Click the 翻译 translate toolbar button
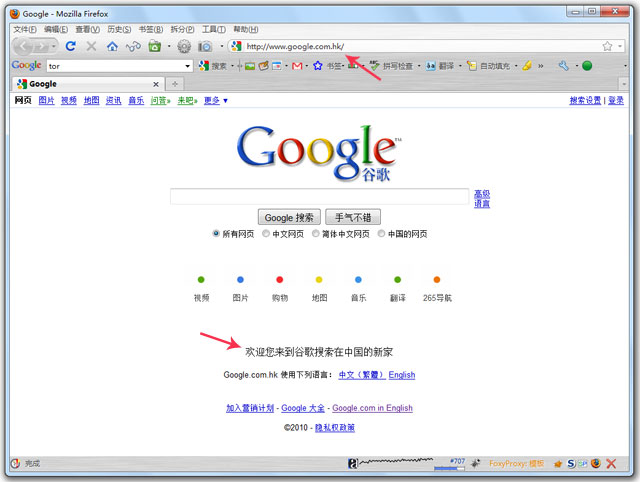The width and height of the screenshot is (640, 482). (x=440, y=66)
